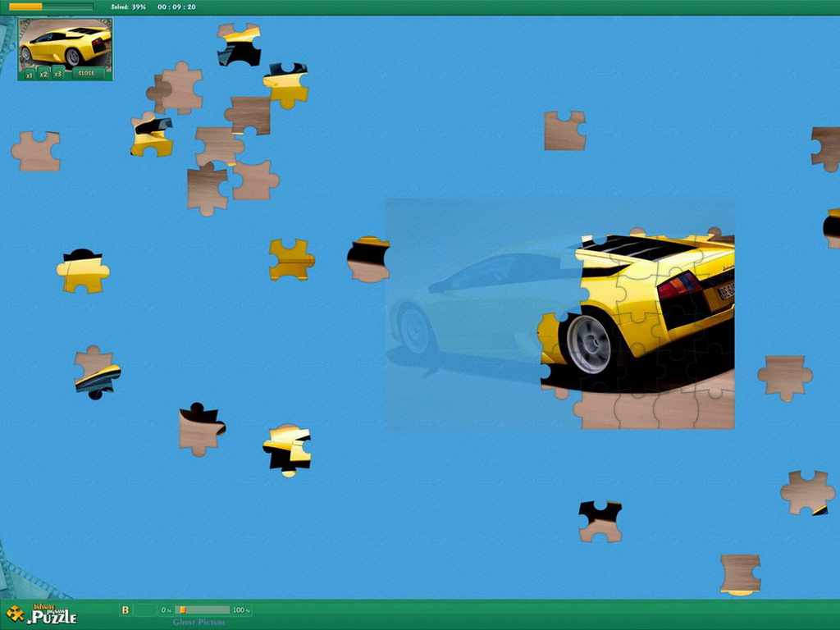Close the reference picture preview
This screenshot has width=840, height=630.
pyautogui.click(x=86, y=73)
